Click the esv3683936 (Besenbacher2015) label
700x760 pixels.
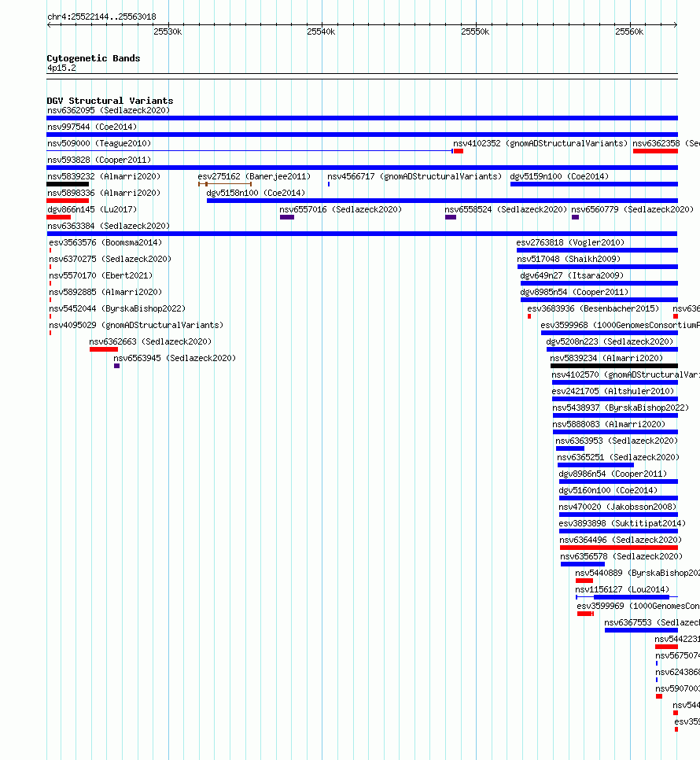[x=593, y=308]
